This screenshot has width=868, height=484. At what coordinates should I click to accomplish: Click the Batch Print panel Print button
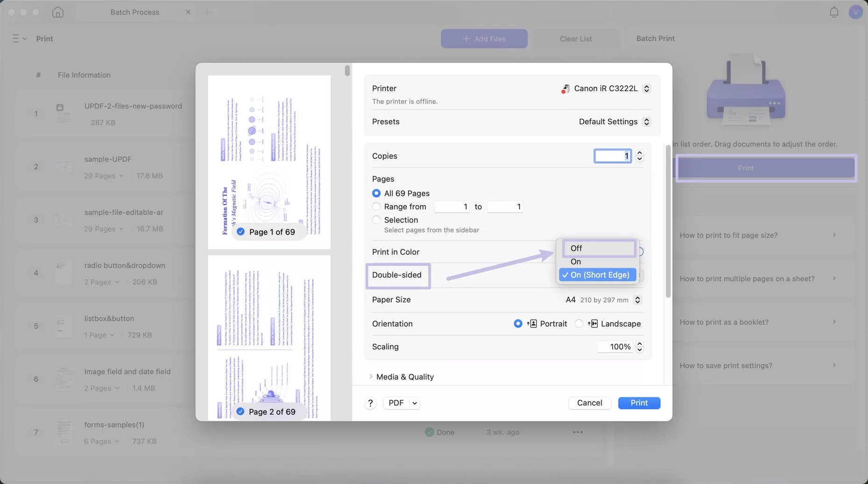766,168
